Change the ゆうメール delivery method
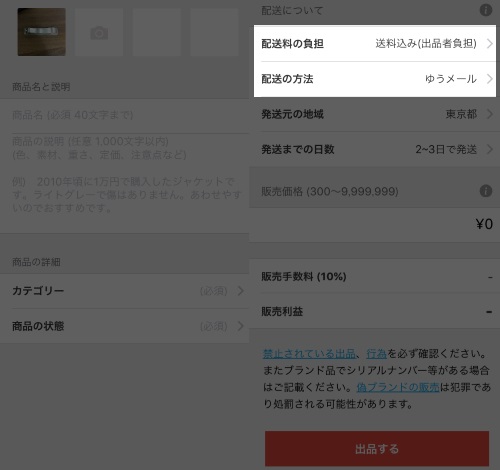500x470 pixels. tap(451, 79)
